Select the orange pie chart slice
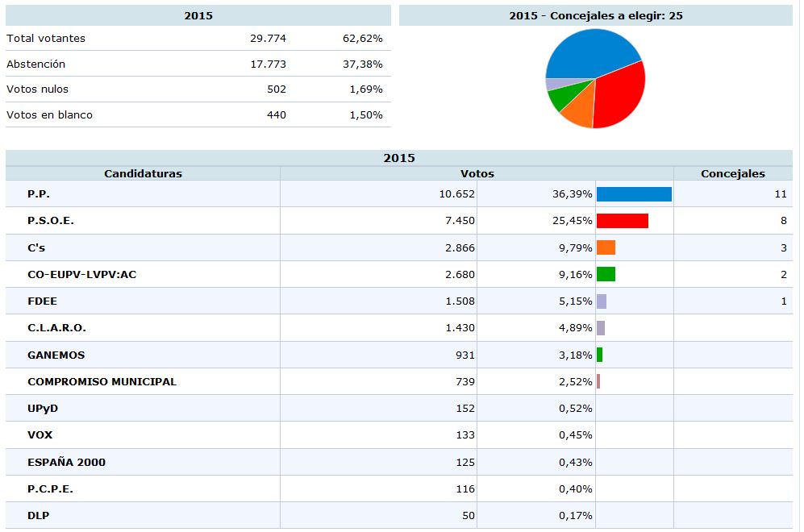The width and height of the screenshot is (804, 532). coord(579,113)
